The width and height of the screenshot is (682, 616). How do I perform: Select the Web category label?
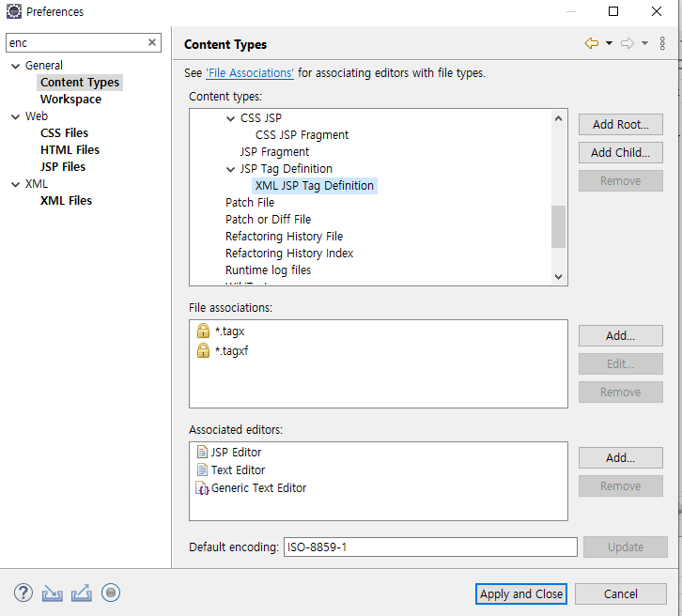(37, 116)
